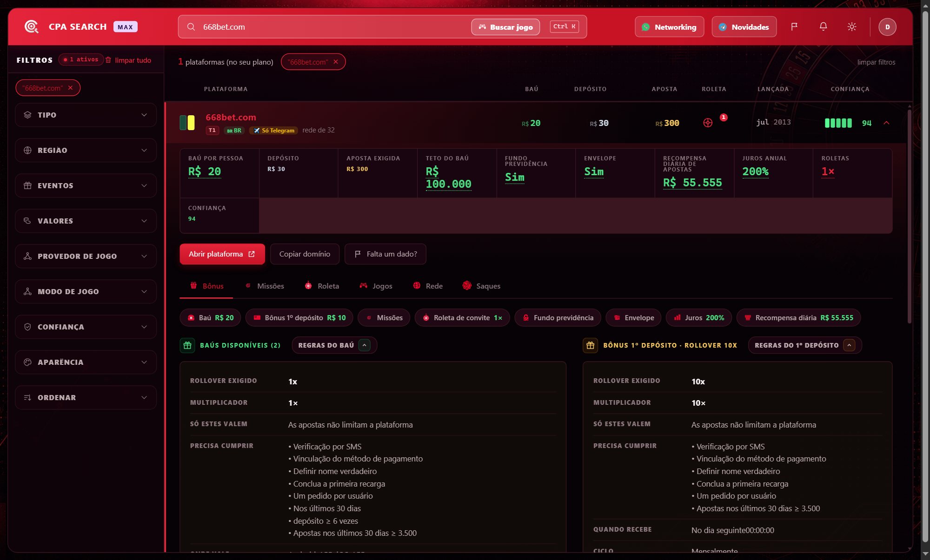Expand the Provedor de Jogo filter
The width and height of the screenshot is (930, 560).
86,256
